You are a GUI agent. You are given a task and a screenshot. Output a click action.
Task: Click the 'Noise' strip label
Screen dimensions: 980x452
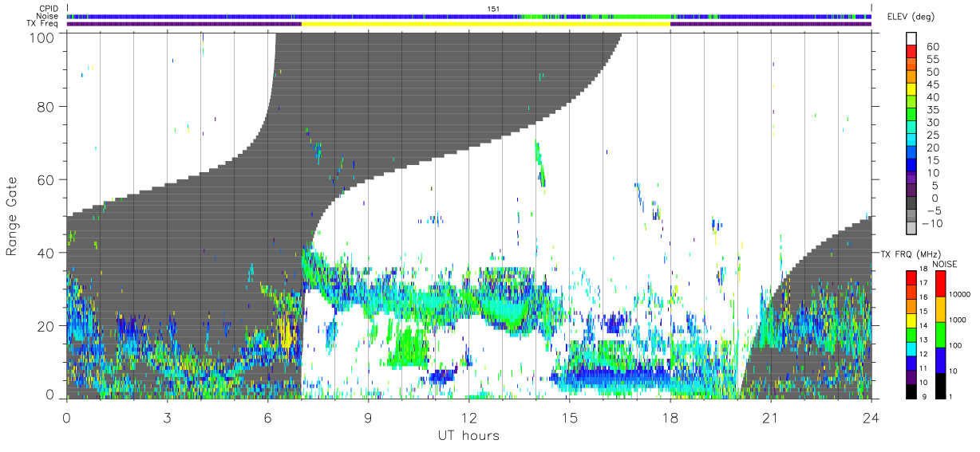(49, 16)
